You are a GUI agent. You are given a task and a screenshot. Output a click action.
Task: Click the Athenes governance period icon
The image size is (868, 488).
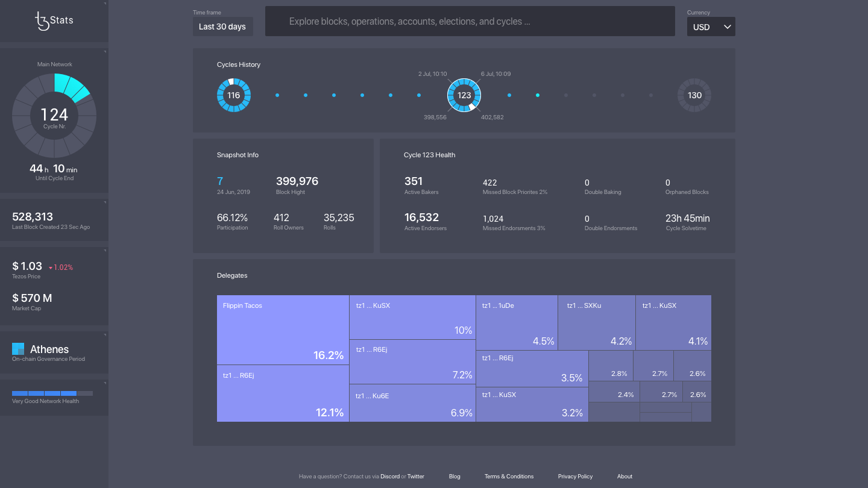click(x=18, y=349)
